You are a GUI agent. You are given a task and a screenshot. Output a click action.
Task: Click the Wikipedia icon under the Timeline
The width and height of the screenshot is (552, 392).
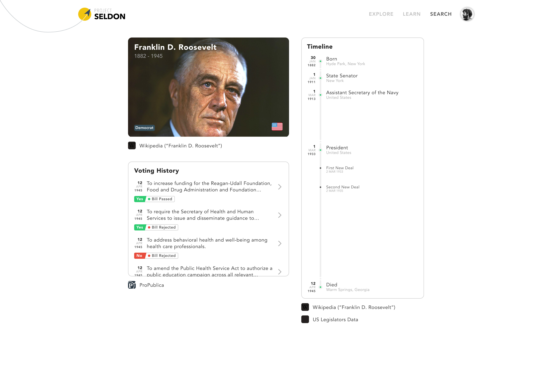click(x=305, y=307)
